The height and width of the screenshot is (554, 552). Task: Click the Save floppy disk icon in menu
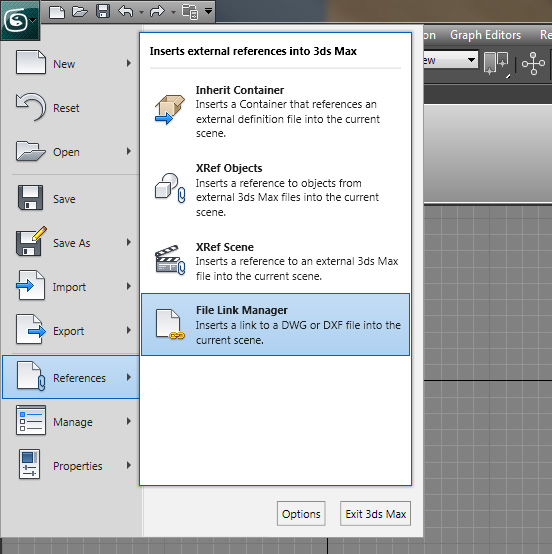point(30,198)
